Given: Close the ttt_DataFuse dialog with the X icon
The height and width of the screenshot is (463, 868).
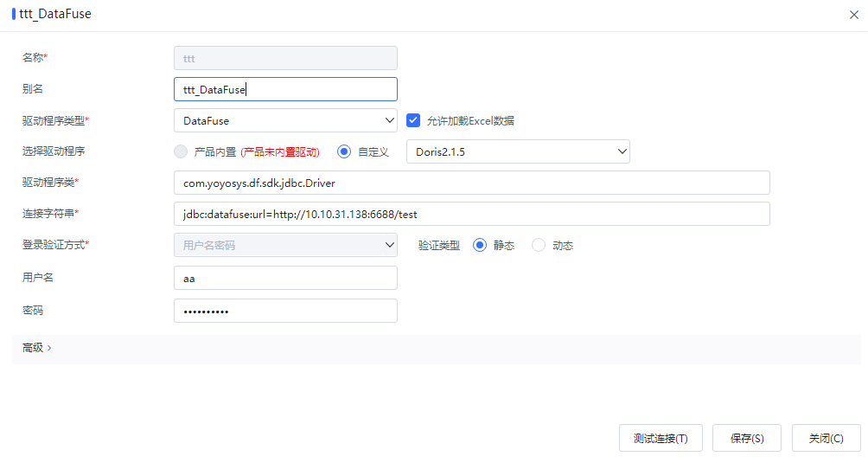Looking at the screenshot, I should coord(853,15).
